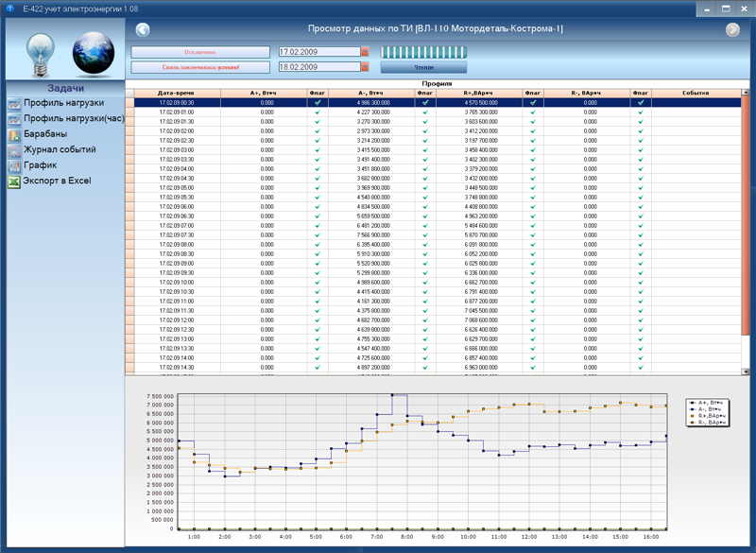The width and height of the screenshot is (756, 553).
Task: Select row 17.02.09 00:30 date cell
Action: (177, 103)
